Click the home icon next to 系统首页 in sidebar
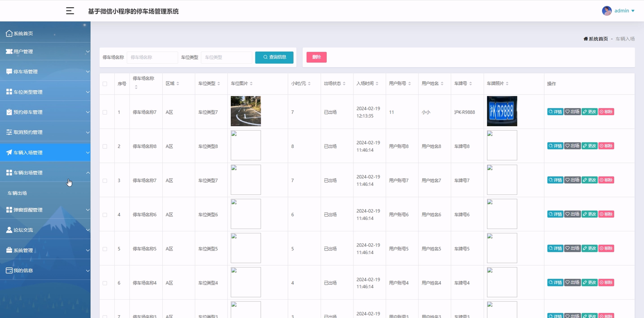Viewport: 644px width, 318px height. point(9,33)
